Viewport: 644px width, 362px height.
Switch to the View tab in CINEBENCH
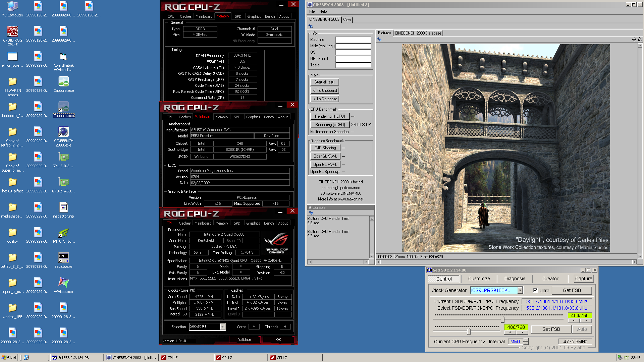(347, 20)
